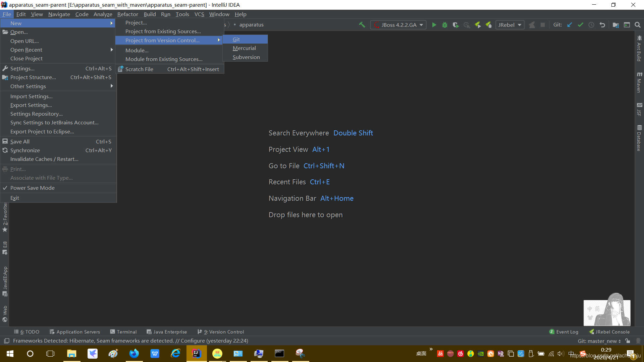
Task: Open the Git: master_new branch selector
Action: tap(599, 341)
